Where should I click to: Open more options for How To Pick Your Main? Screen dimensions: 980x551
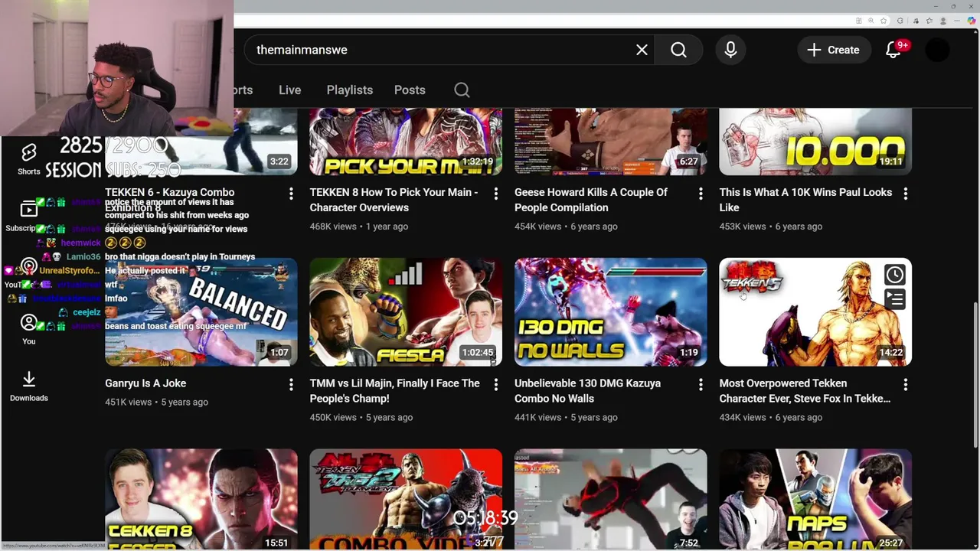pos(495,194)
